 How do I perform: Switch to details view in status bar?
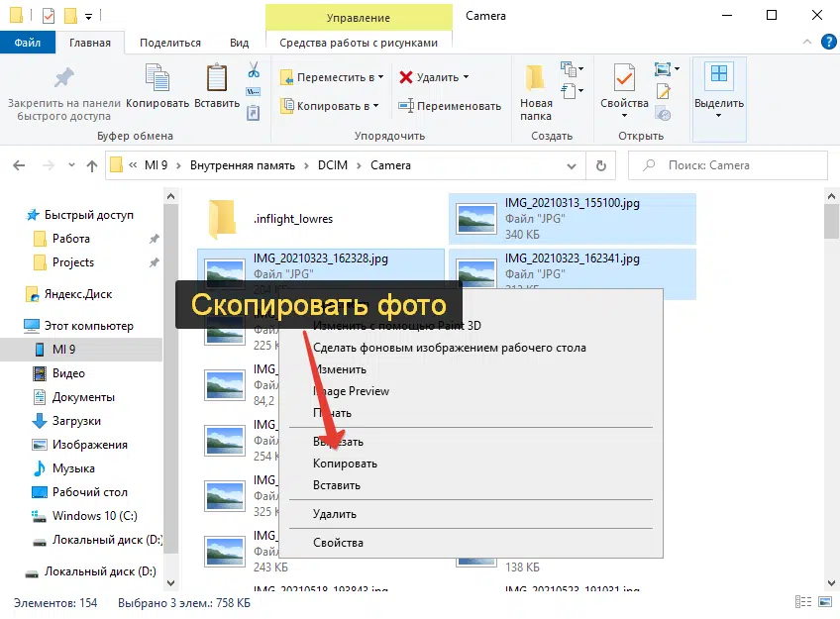[x=802, y=602]
